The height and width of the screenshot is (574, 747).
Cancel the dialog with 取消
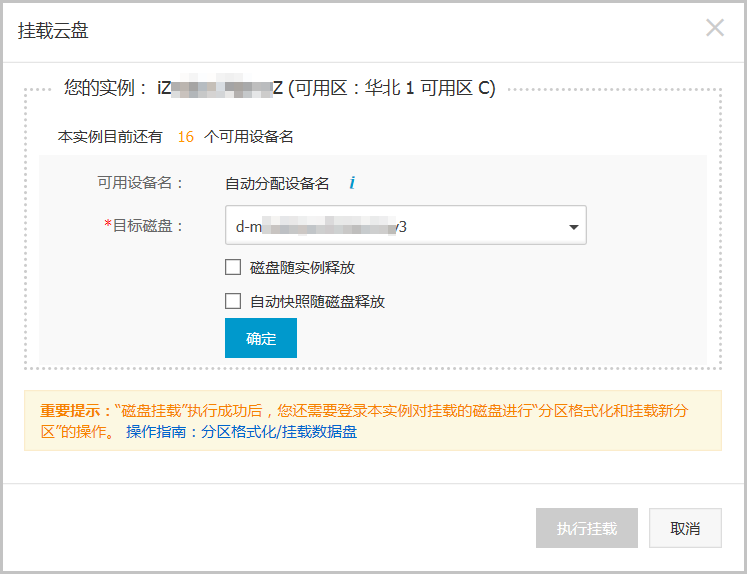pyautogui.click(x=685, y=528)
